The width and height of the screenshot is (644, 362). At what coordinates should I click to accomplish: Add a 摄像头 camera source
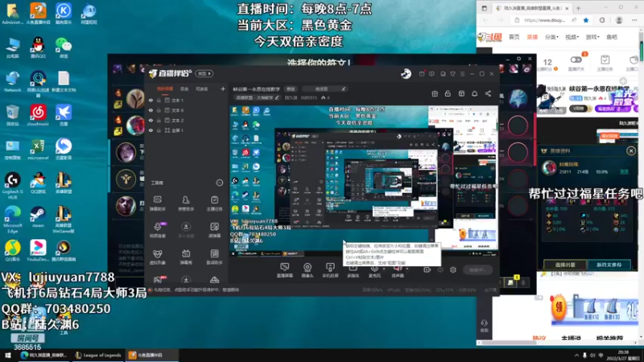(x=308, y=270)
